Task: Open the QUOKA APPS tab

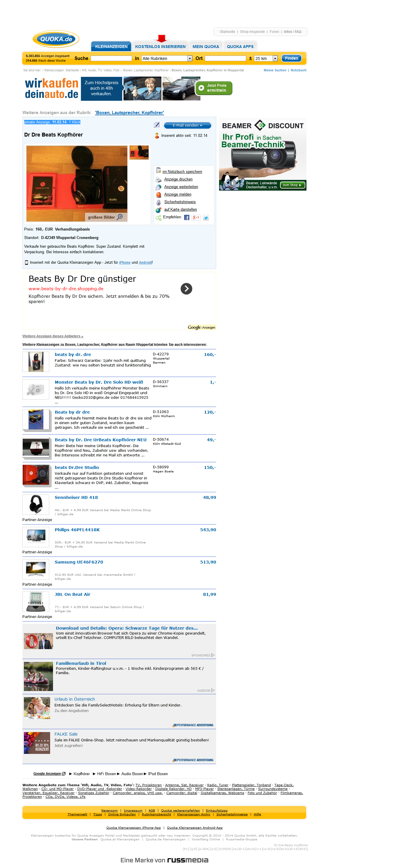Action: 240,47
